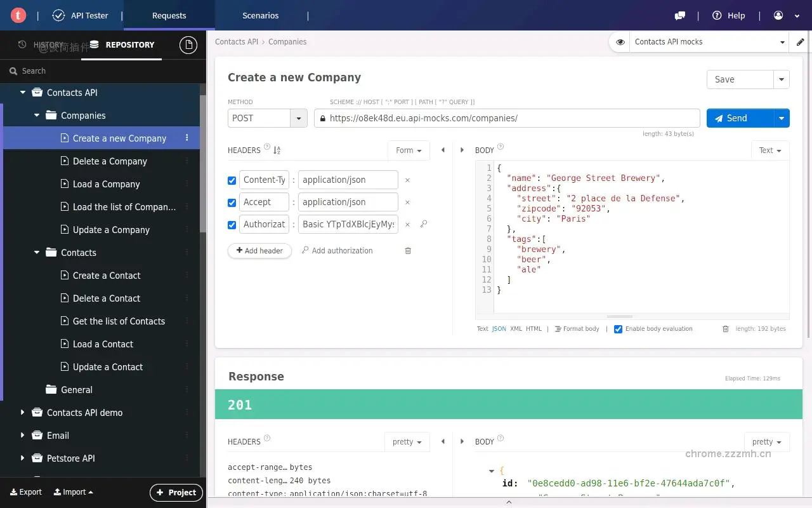Open the POST method dropdown
Screen dimensions: 812x508
point(298,118)
